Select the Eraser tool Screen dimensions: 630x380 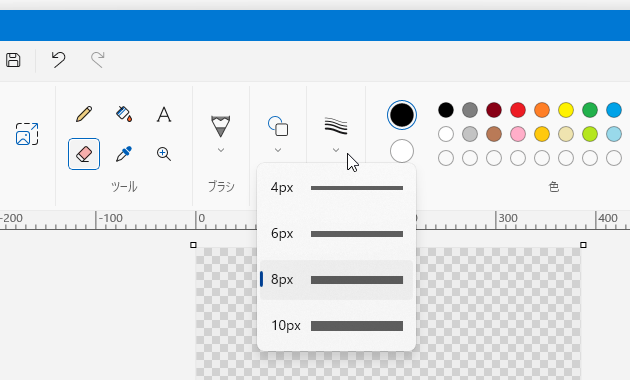pyautogui.click(x=84, y=154)
